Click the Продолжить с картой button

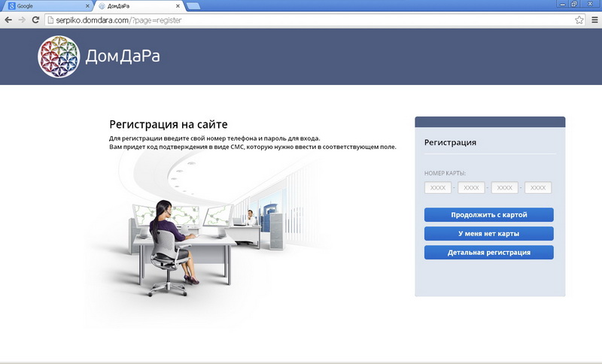pos(488,215)
